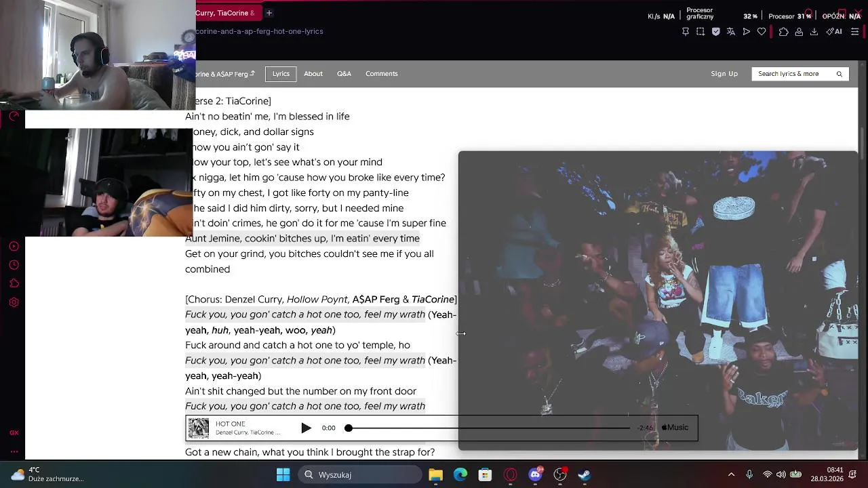Click the address bar URL text
Screen dimensions: 868x488
click(259, 31)
